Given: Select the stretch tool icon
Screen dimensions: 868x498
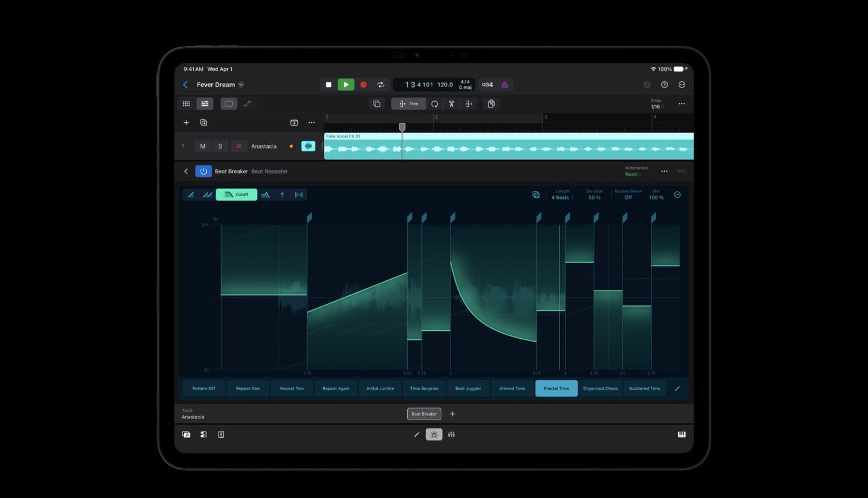Looking at the screenshot, I should [469, 103].
